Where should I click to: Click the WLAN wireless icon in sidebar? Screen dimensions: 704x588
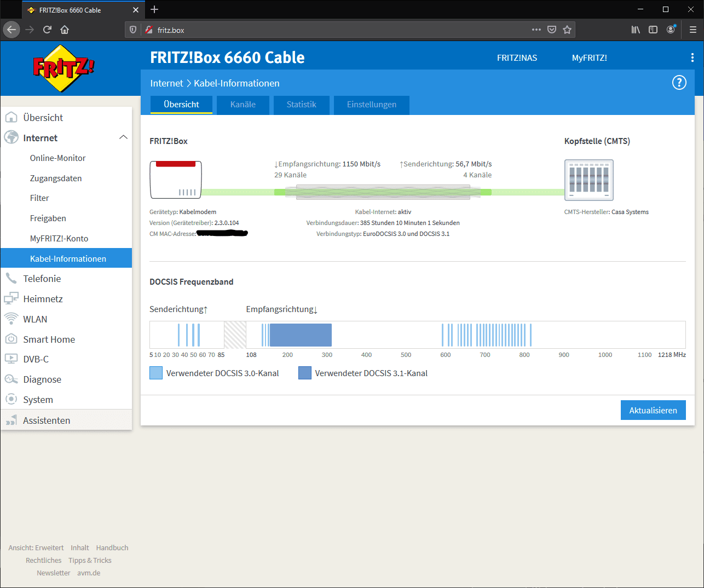(11, 319)
